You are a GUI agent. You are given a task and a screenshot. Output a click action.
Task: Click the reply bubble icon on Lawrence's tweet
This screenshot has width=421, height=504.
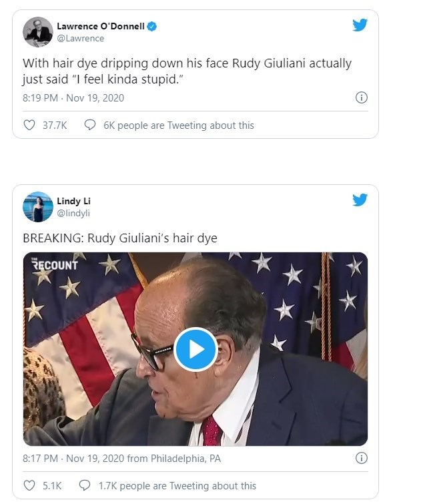point(90,125)
